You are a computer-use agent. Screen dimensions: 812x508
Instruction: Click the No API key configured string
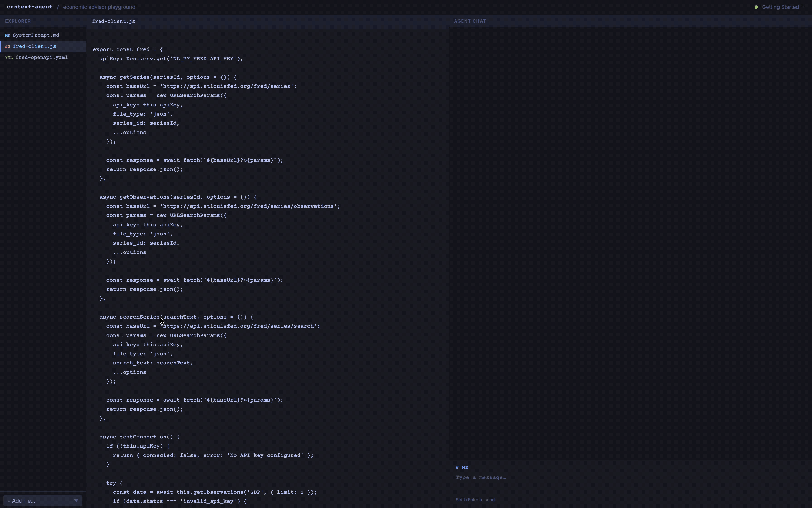click(265, 455)
